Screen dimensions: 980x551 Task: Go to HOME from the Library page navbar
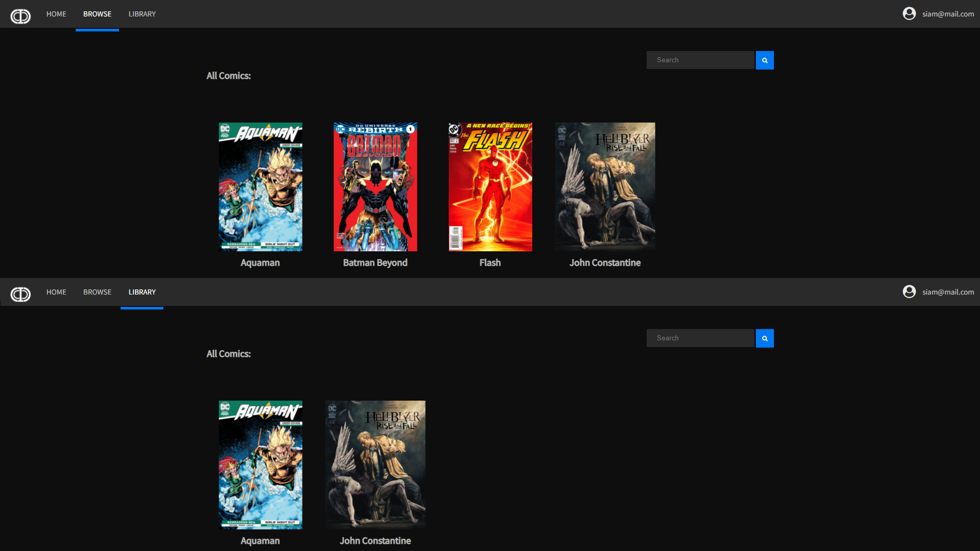56,292
